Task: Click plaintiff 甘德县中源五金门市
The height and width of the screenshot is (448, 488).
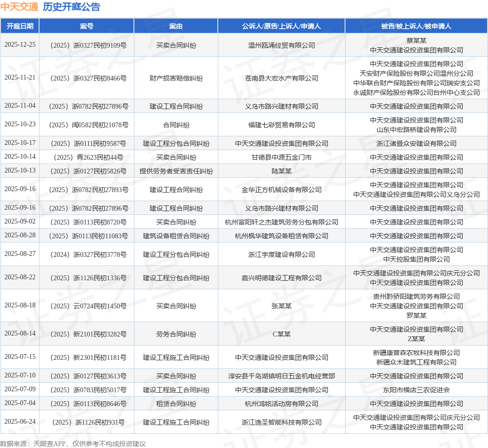Action: (x=281, y=157)
